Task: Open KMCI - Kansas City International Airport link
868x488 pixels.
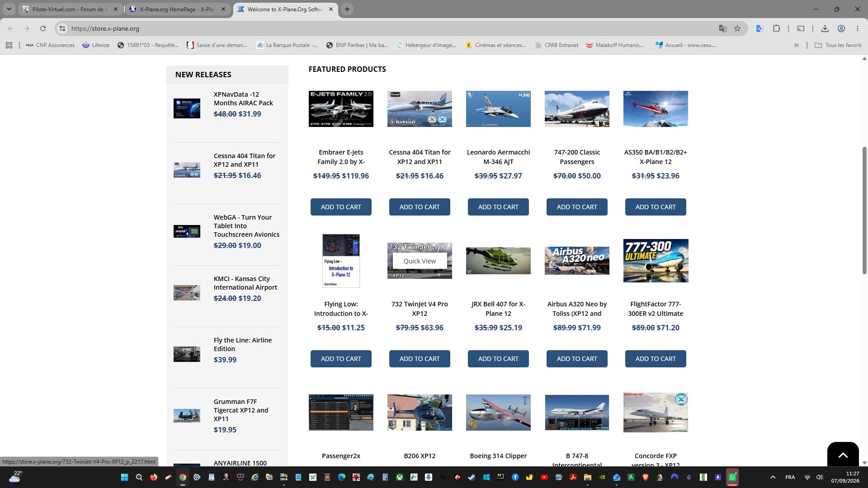Action: 245,283
